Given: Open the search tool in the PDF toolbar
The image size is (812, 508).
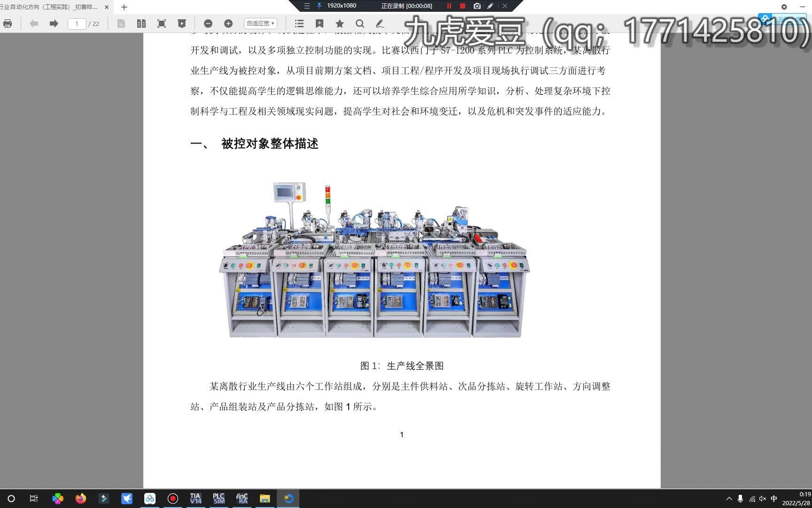Looking at the screenshot, I should [360, 24].
